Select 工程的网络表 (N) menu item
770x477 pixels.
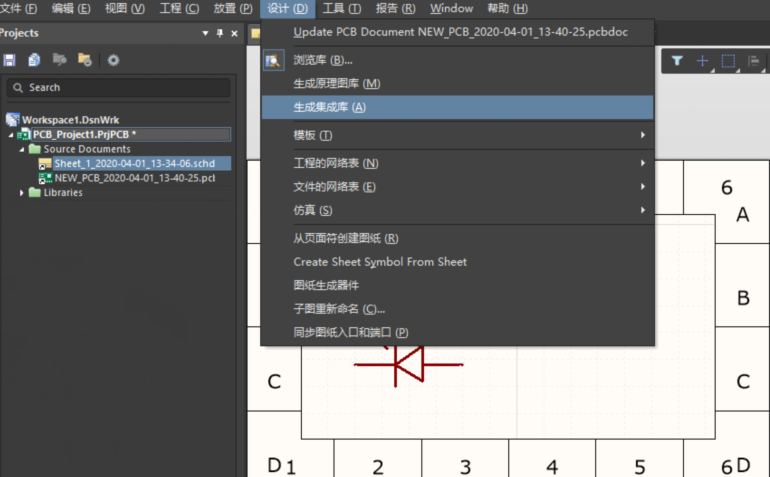(x=458, y=163)
